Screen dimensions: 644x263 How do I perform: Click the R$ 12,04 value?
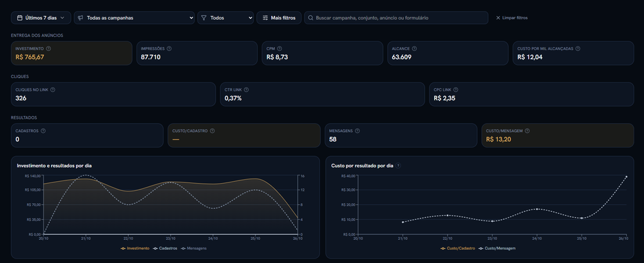coord(530,57)
